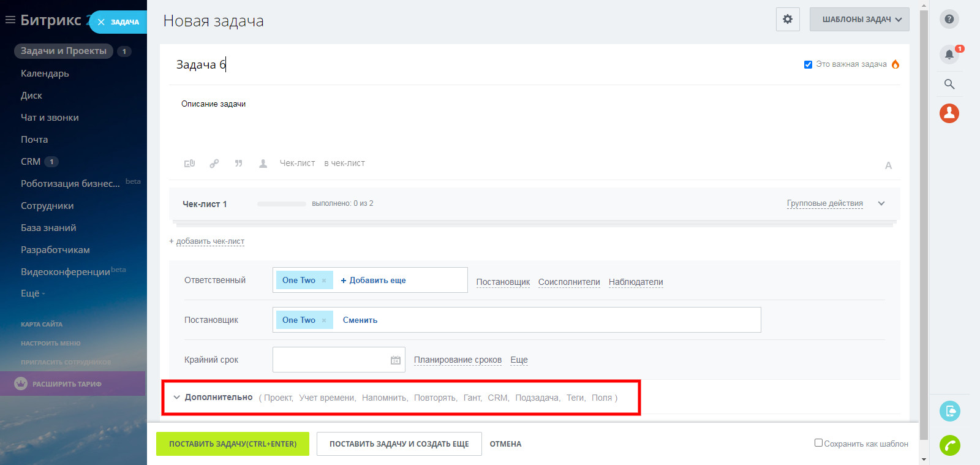Viewport: 980px width, 465px height.
Task: Click Соисполнители link
Action: point(569,282)
